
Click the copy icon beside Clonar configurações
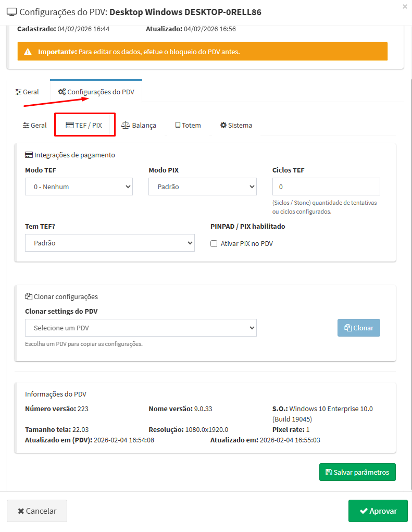click(29, 296)
